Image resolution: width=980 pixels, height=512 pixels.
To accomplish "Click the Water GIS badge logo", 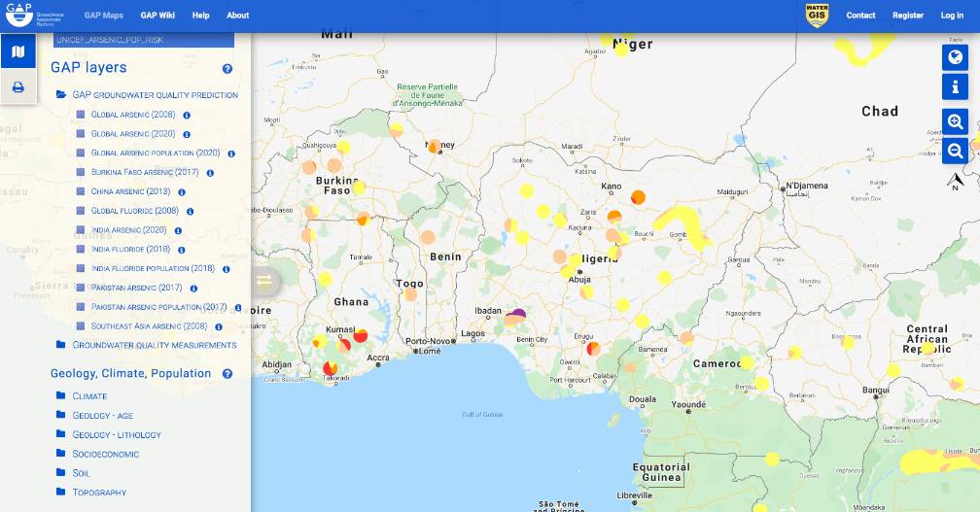I will click(x=817, y=15).
